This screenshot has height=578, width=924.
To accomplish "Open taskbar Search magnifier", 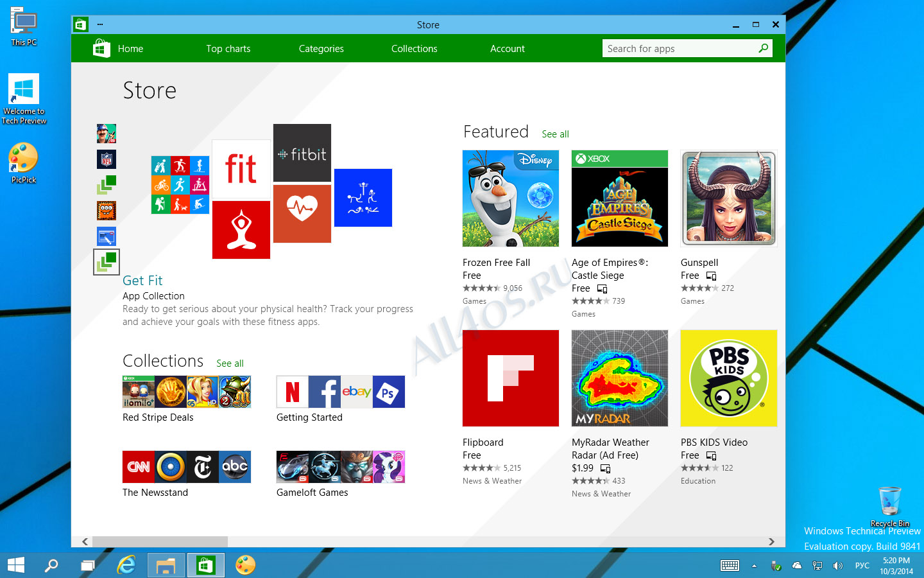I will coord(51,565).
